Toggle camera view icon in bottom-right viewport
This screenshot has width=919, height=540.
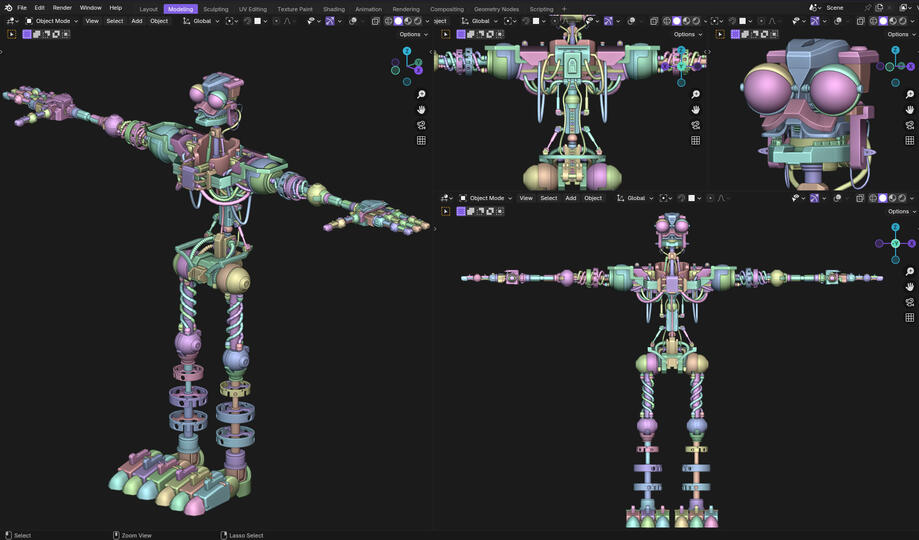(910, 303)
